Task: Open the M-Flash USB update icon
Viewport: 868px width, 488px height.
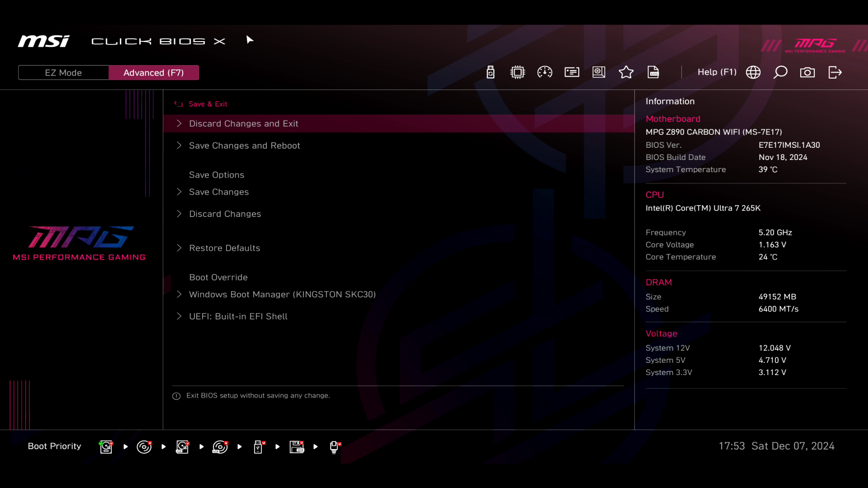Action: point(491,72)
